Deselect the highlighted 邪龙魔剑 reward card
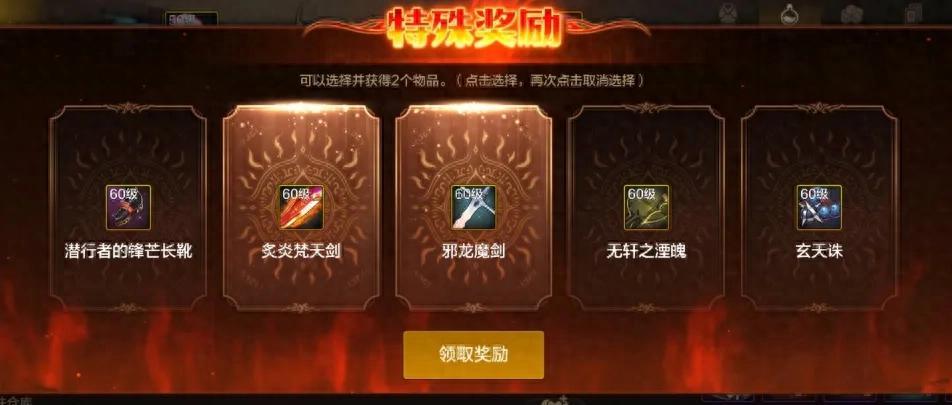 [474, 208]
